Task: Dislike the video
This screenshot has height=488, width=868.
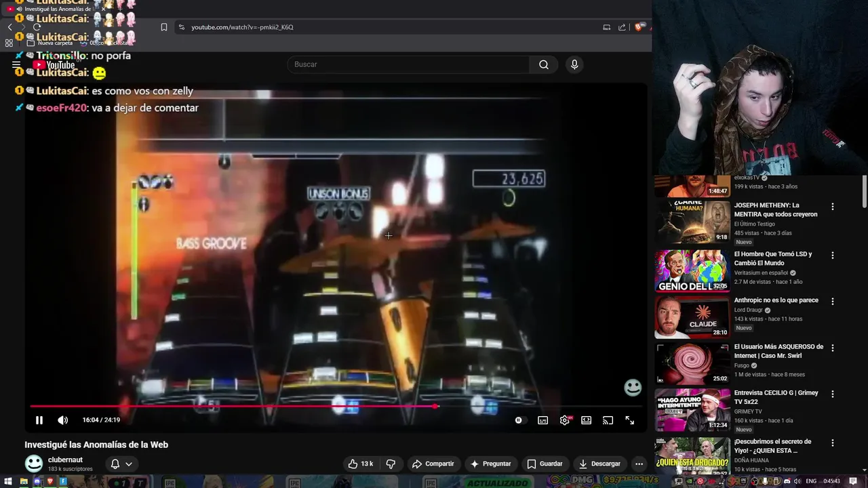Action: point(391,464)
